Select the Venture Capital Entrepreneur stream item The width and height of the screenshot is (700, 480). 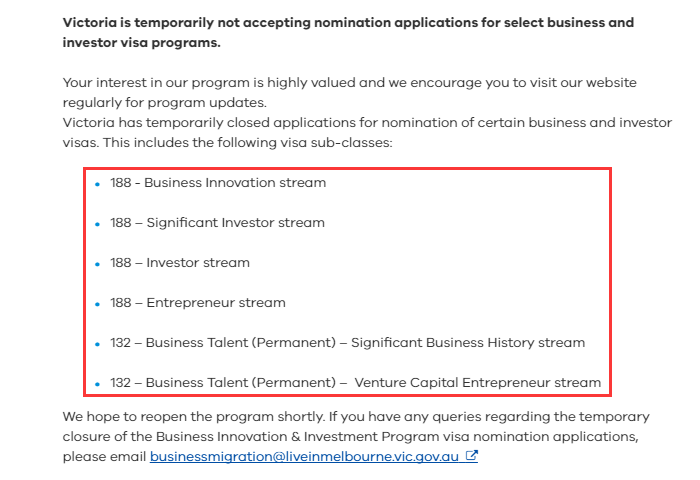coord(355,383)
